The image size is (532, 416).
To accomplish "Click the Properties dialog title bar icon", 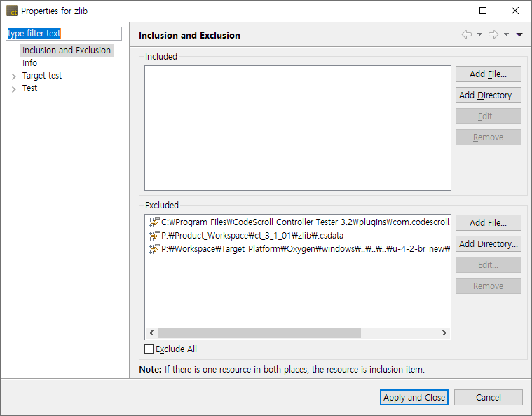I will (12, 11).
